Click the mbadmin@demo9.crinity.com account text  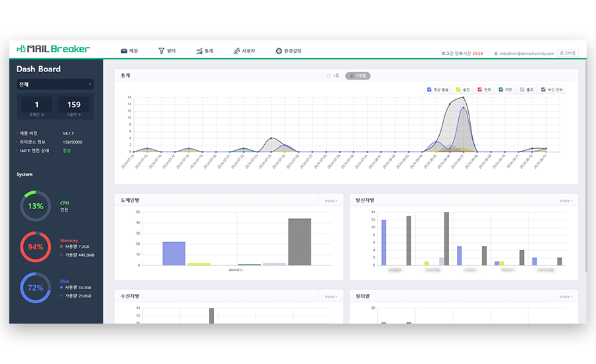tap(527, 54)
